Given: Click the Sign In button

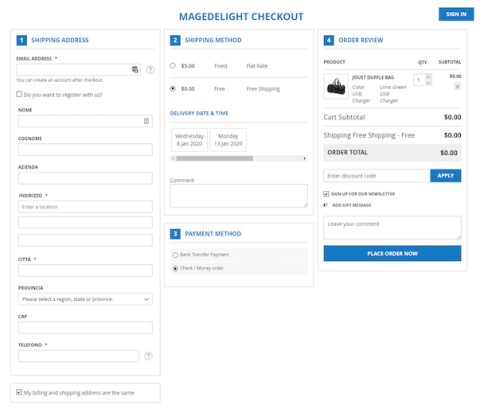Looking at the screenshot, I should 456,14.
